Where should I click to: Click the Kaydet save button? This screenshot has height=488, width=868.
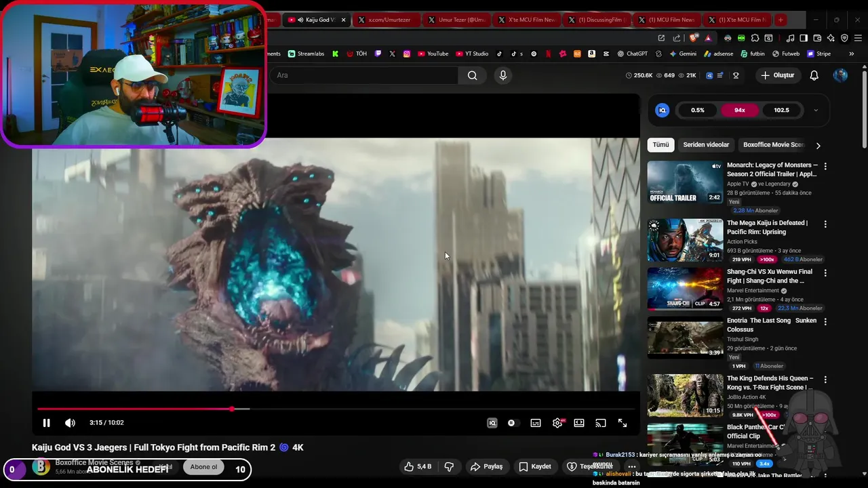(535, 466)
